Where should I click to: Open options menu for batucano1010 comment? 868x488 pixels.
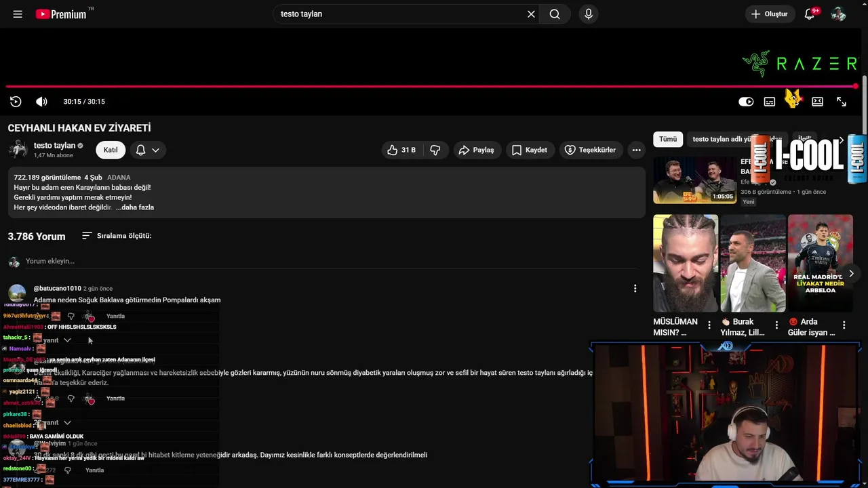[635, 289]
